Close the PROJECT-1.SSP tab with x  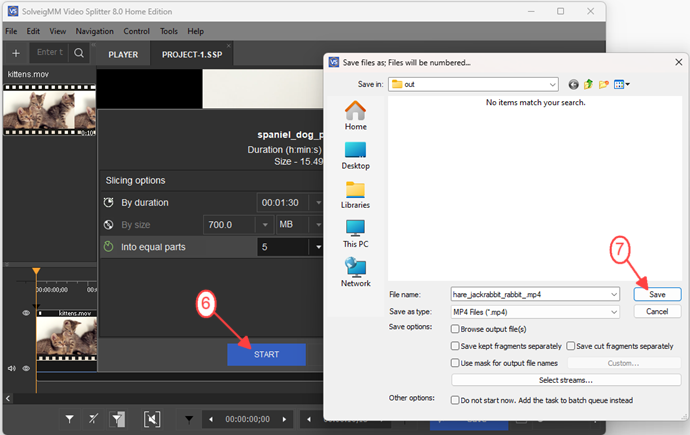(228, 46)
